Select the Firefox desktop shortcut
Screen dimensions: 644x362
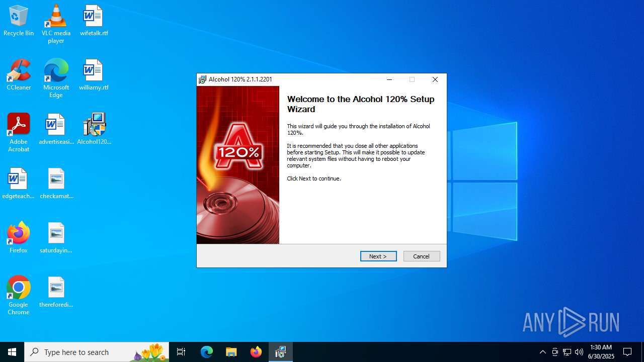[x=19, y=237]
